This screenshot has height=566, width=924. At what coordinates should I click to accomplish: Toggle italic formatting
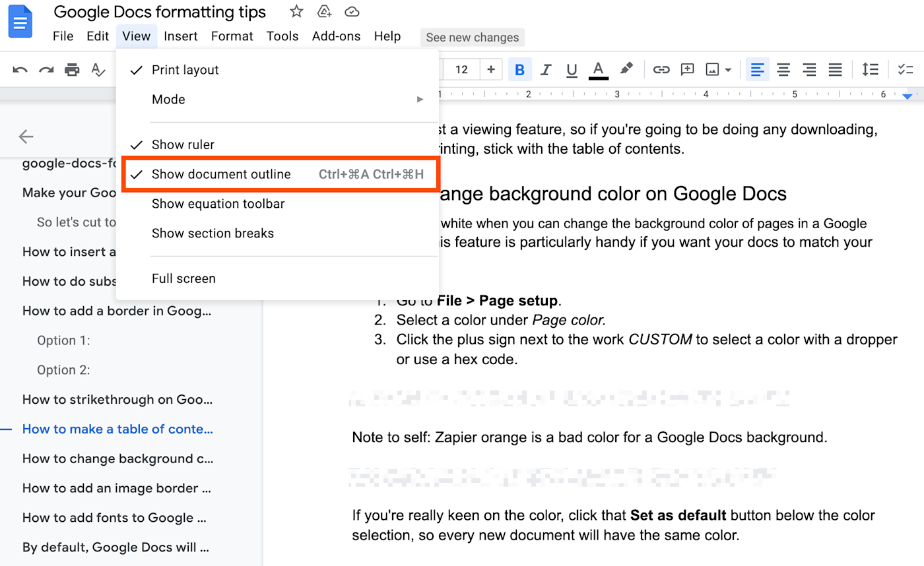tap(546, 69)
